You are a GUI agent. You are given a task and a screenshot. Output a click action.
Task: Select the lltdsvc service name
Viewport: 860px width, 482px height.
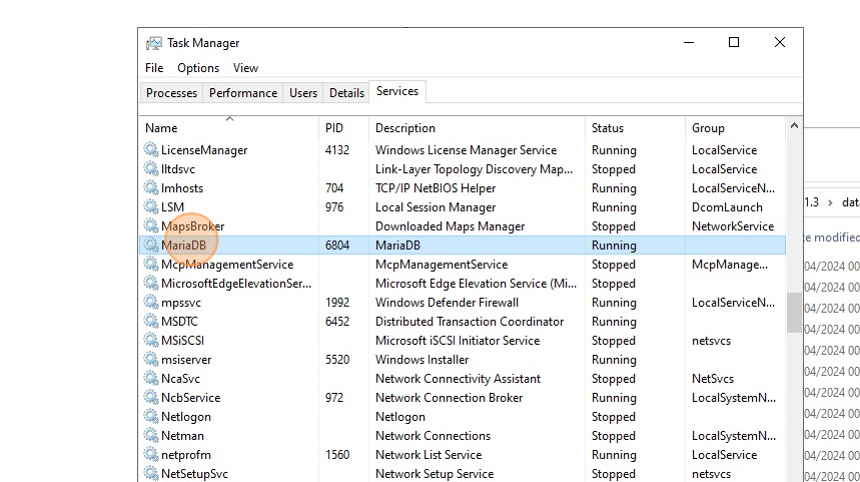(x=178, y=169)
